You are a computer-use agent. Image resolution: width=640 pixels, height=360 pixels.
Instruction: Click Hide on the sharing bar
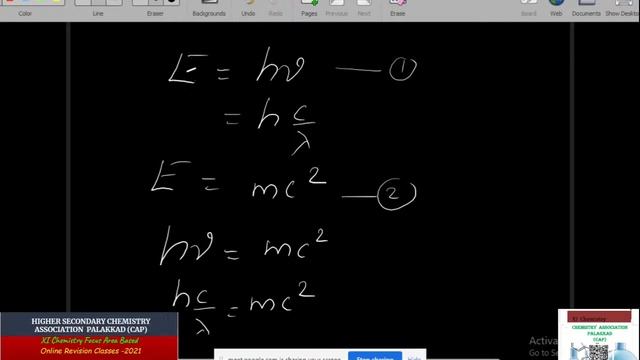pos(414,358)
